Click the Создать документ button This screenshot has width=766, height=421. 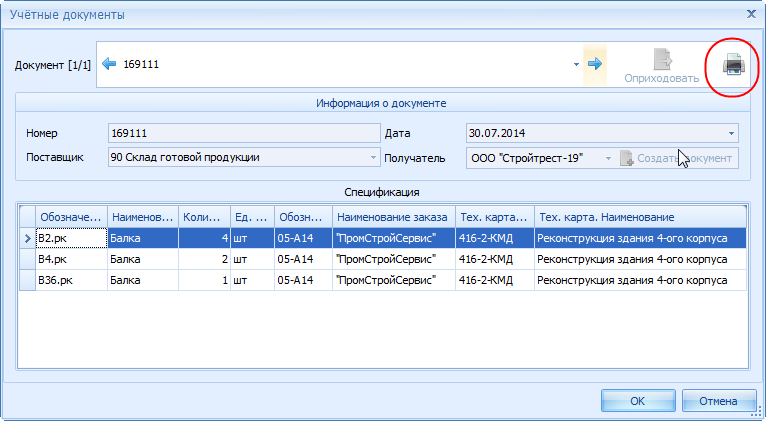click(x=677, y=158)
